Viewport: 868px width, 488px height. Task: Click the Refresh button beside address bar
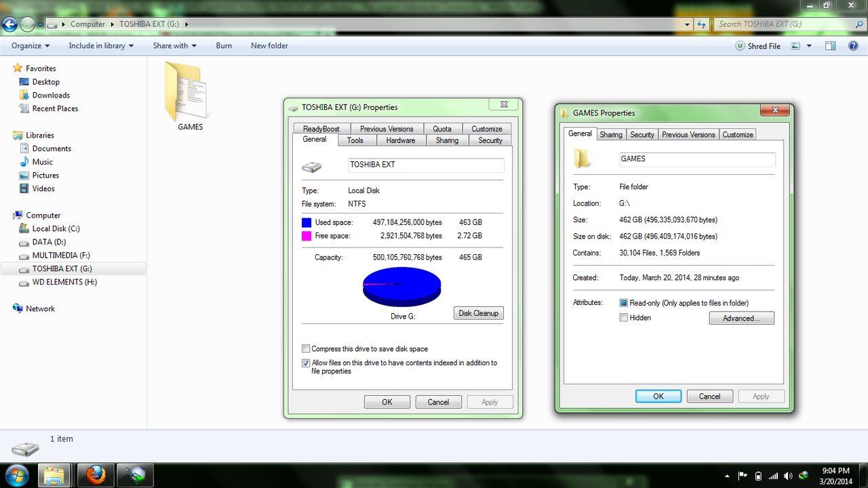click(702, 24)
